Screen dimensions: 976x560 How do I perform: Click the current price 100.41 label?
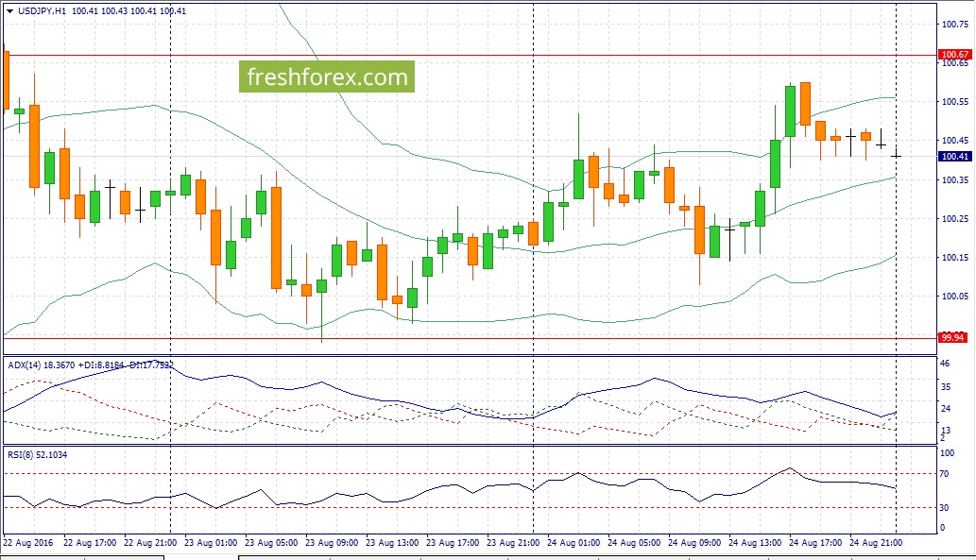[954, 157]
